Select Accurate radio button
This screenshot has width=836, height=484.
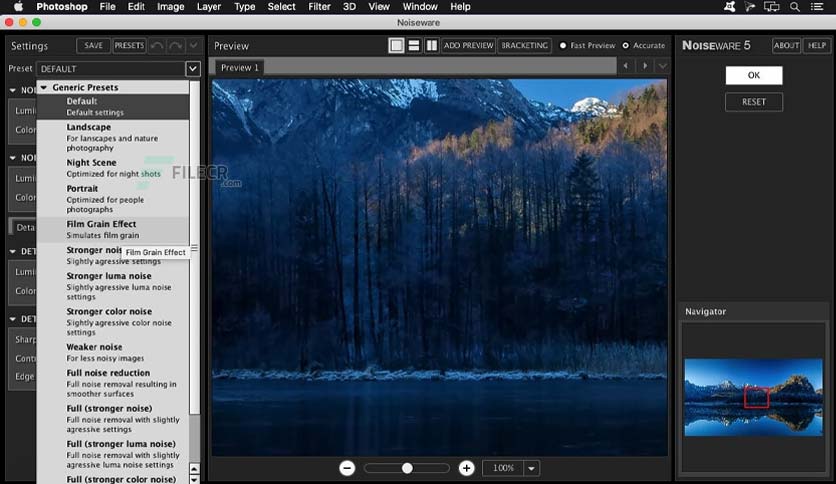625,45
